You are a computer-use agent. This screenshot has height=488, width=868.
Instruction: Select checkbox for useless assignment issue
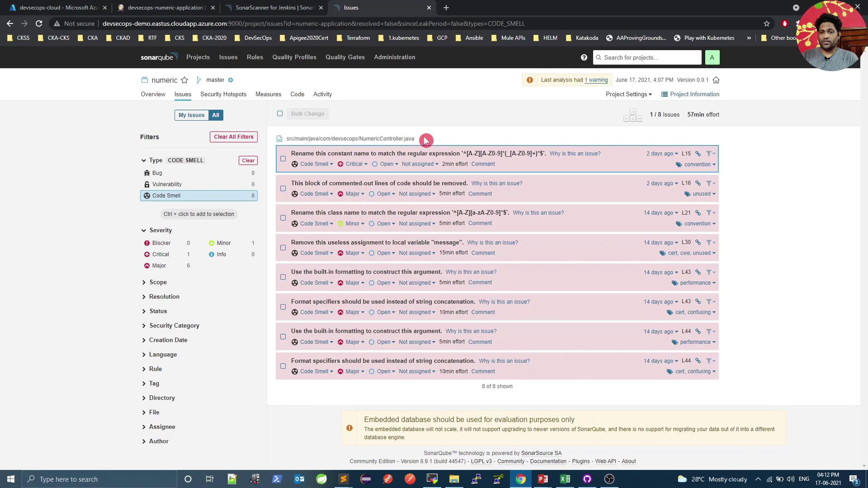[283, 248]
